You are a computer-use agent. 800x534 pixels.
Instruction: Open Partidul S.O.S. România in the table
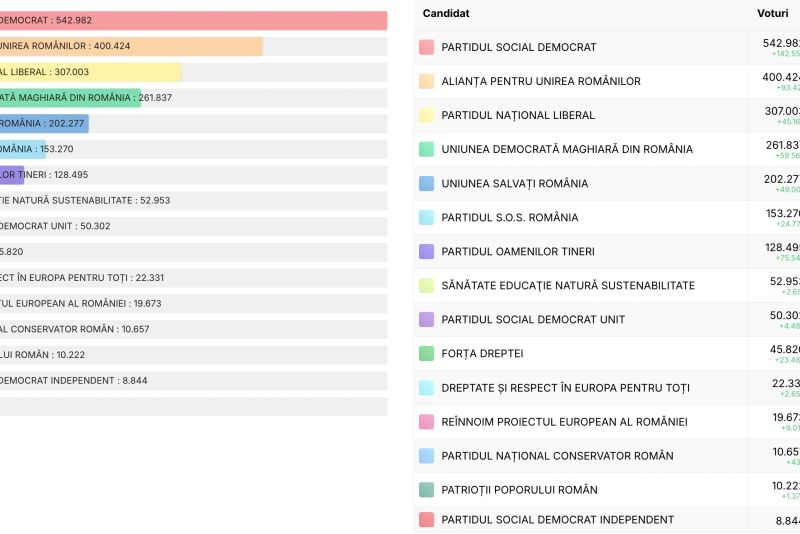(x=509, y=217)
